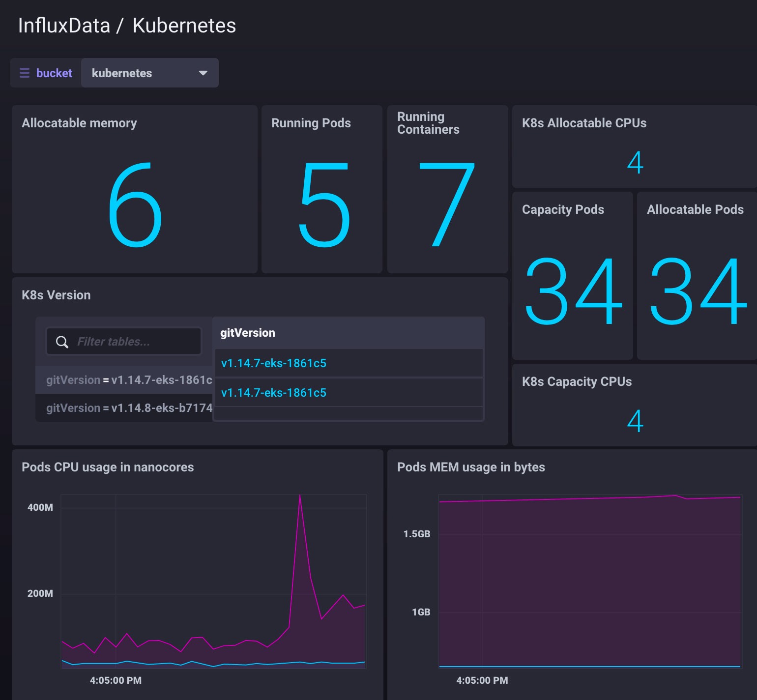Select the Allocatable memory cell title
Viewport: 757px width, 700px height.
pyautogui.click(x=79, y=123)
